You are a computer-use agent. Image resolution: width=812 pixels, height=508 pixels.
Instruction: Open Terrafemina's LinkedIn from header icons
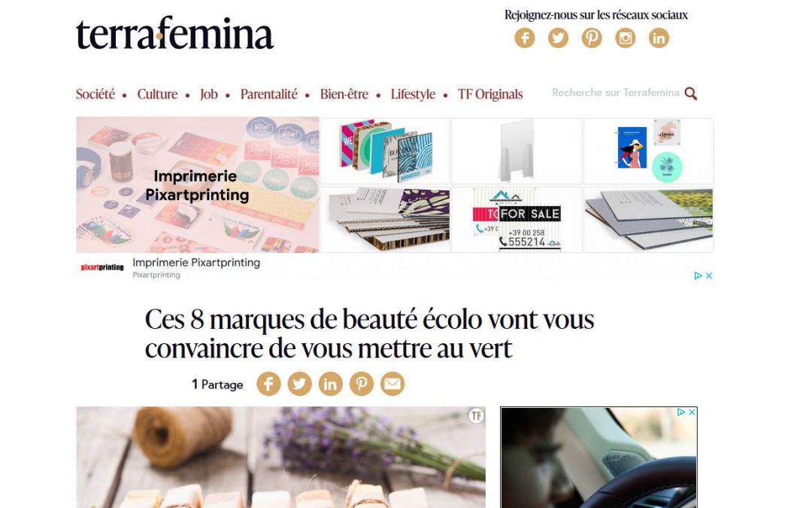(x=659, y=38)
